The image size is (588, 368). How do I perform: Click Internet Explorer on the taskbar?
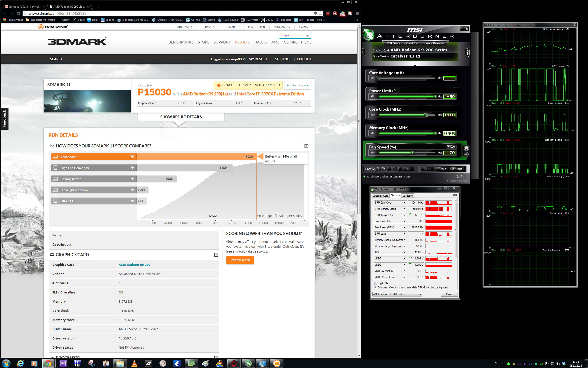[20, 363]
